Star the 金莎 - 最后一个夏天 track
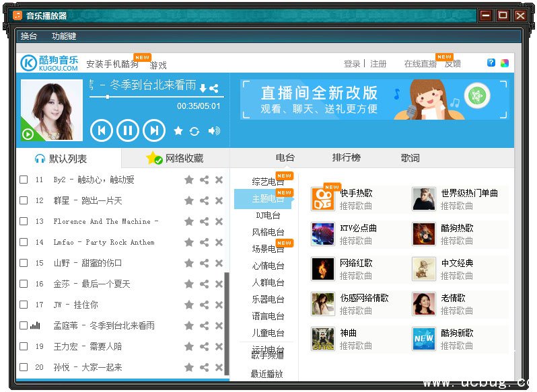537x392 pixels. 189,284
